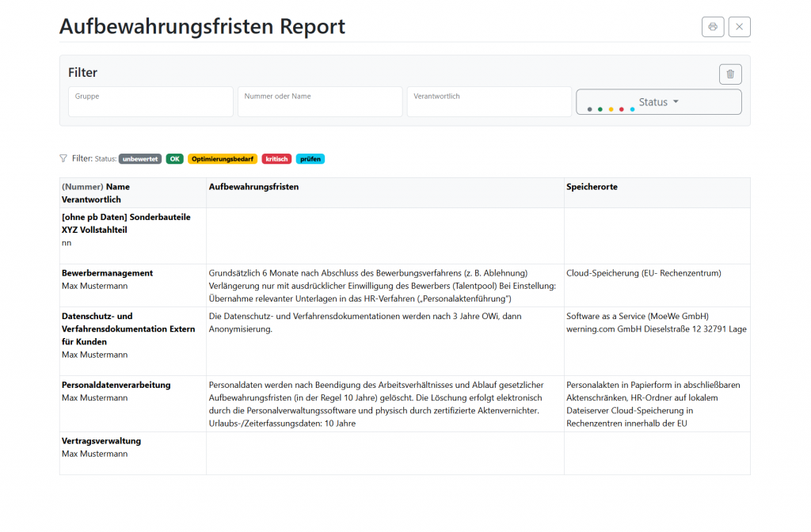Click the Speicherorte column header

[592, 187]
